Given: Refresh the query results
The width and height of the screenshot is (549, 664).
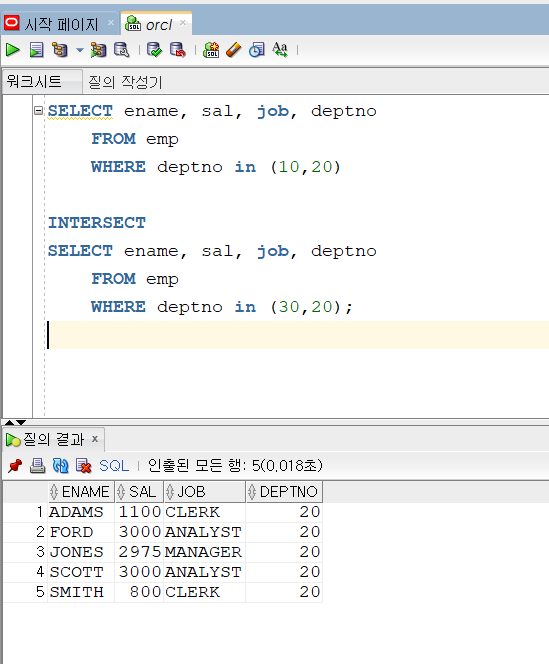Looking at the screenshot, I should point(61,466).
